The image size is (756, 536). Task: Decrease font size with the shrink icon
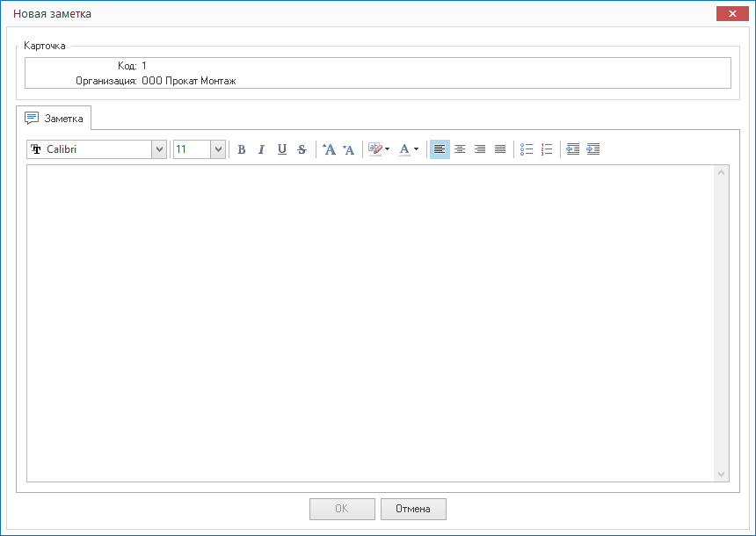(349, 149)
